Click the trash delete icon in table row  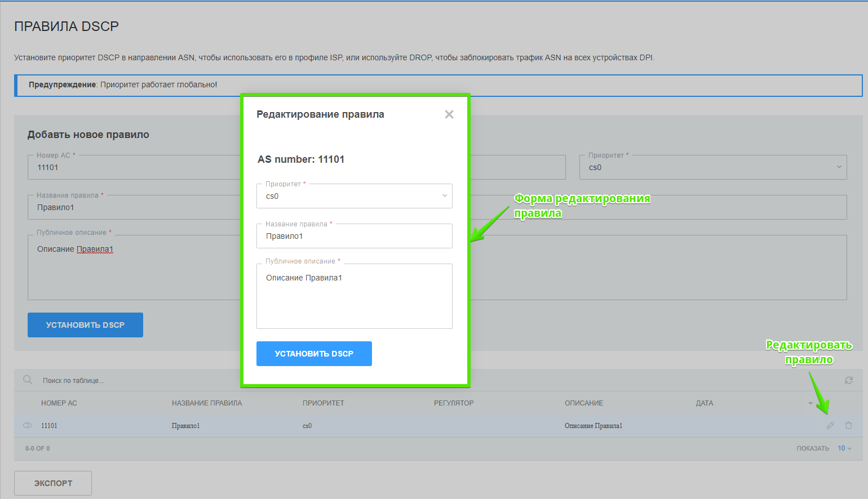848,426
